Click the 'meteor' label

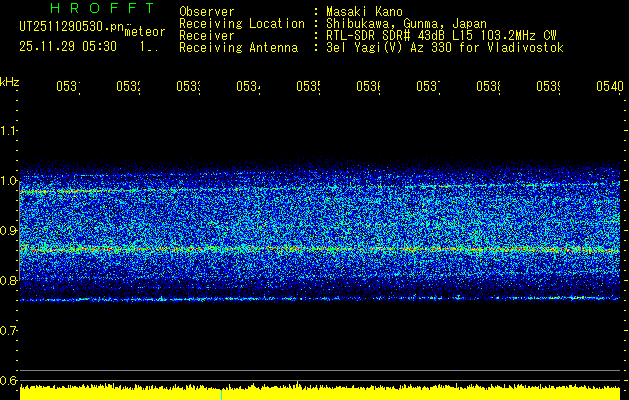click(145, 32)
